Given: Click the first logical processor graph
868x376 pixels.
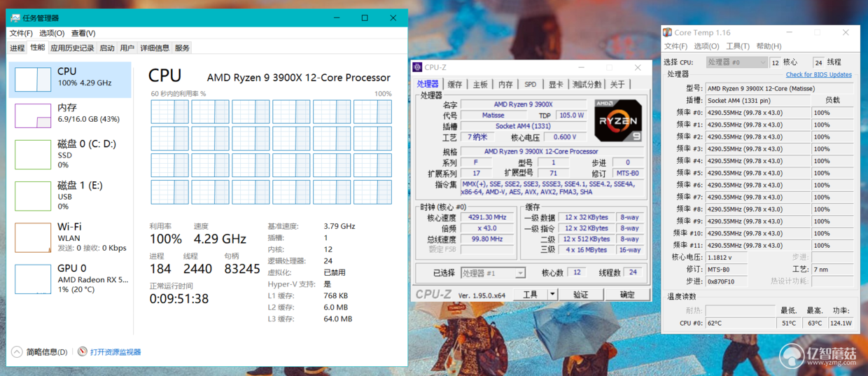Looking at the screenshot, I should [170, 112].
